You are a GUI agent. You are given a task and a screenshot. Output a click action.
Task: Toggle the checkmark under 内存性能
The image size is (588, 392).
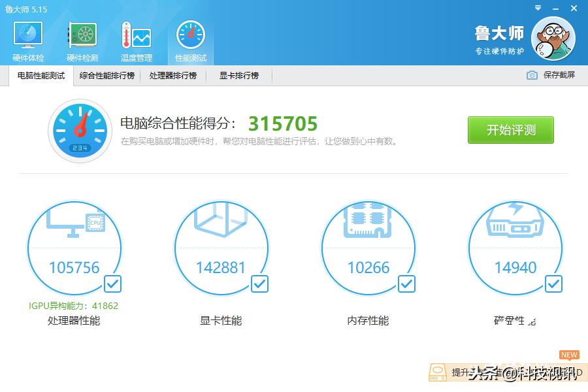tap(407, 284)
